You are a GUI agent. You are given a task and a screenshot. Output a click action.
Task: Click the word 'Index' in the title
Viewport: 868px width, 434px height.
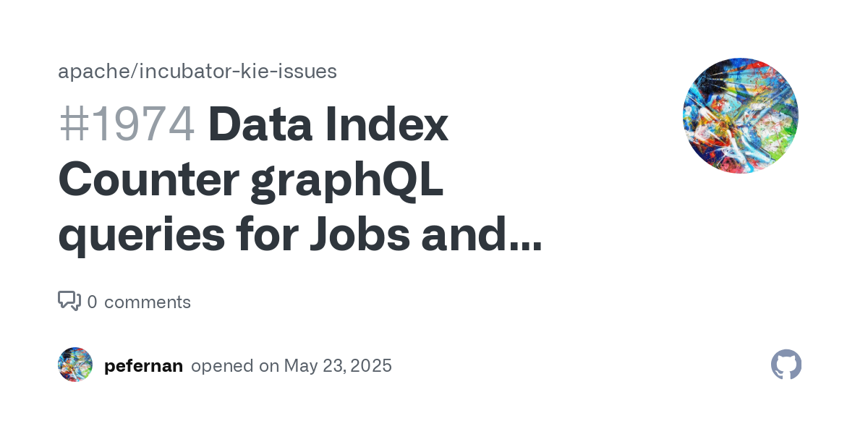coord(388,125)
